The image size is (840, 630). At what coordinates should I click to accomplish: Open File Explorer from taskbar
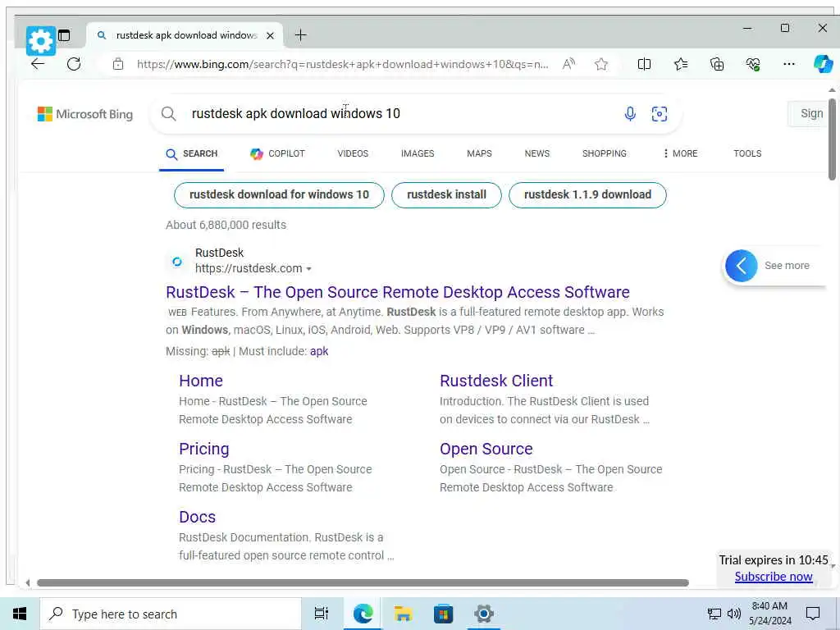pos(403,614)
